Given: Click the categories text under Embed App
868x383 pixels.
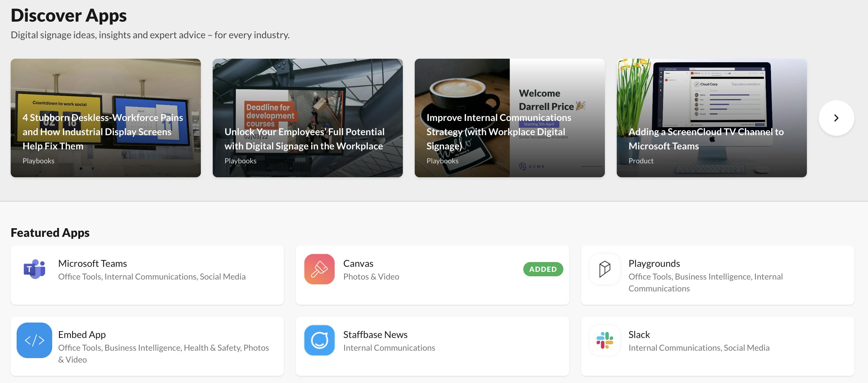Looking at the screenshot, I should (163, 353).
